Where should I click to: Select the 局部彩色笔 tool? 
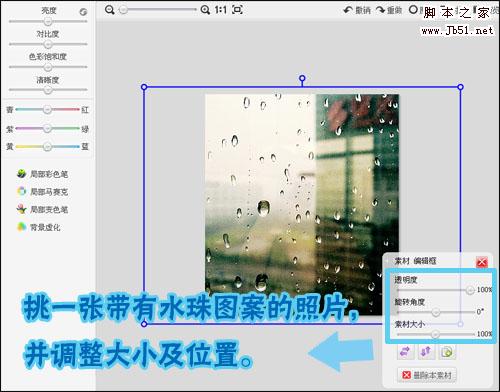(42, 174)
